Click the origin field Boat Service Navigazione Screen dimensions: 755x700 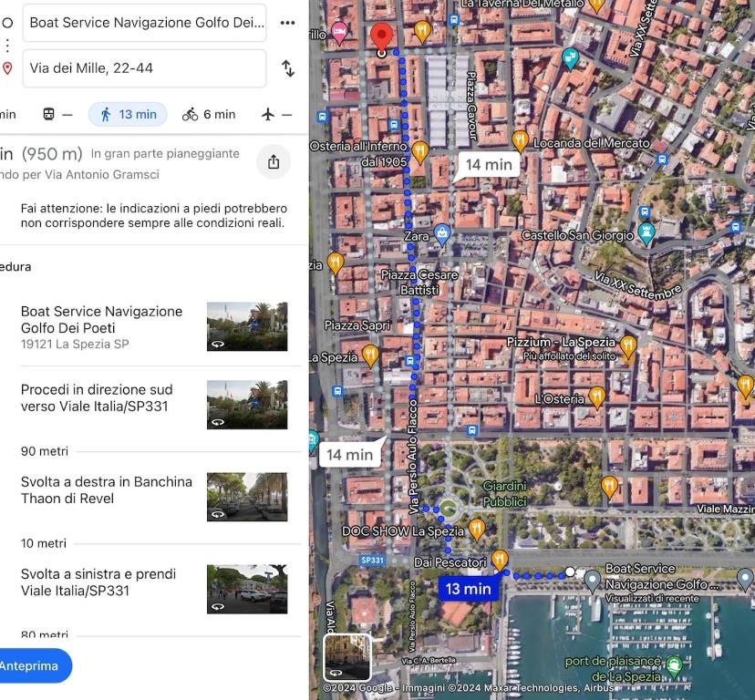(144, 23)
